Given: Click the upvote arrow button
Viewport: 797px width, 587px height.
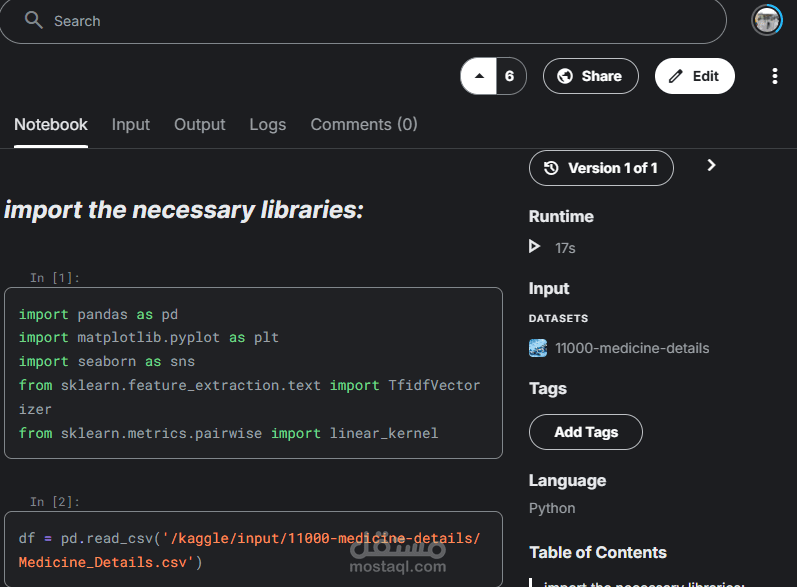Looking at the screenshot, I should click(x=479, y=76).
